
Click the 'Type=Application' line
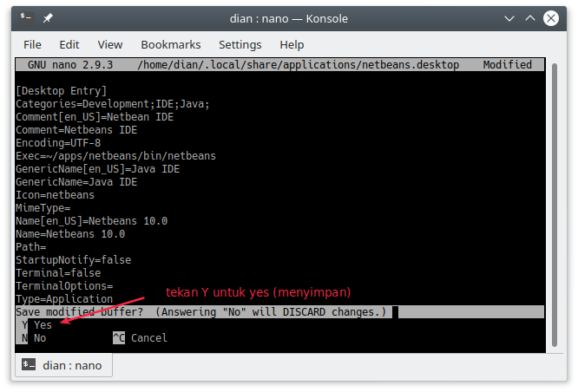64,298
